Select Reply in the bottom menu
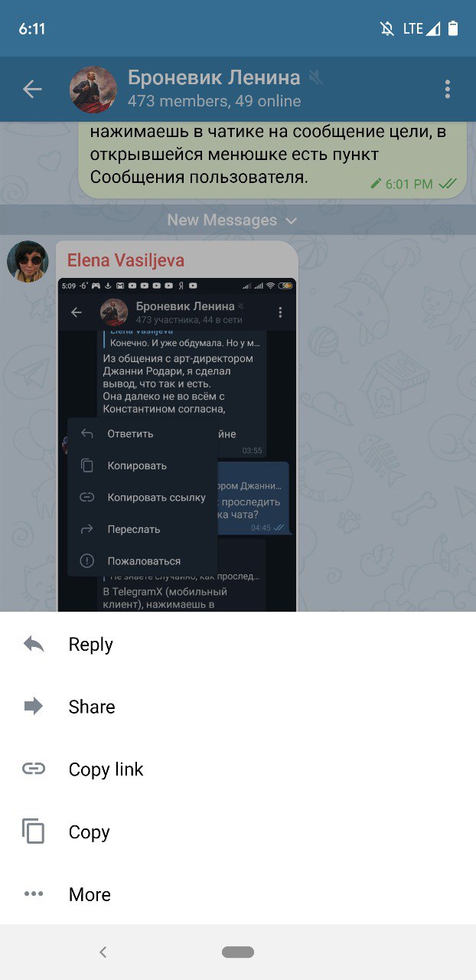Image resolution: width=476 pixels, height=980 pixels. click(238, 644)
